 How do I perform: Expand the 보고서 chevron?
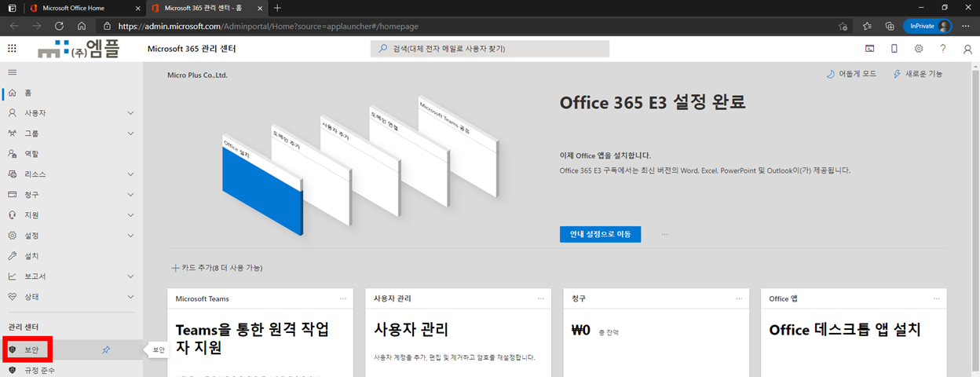pos(130,276)
